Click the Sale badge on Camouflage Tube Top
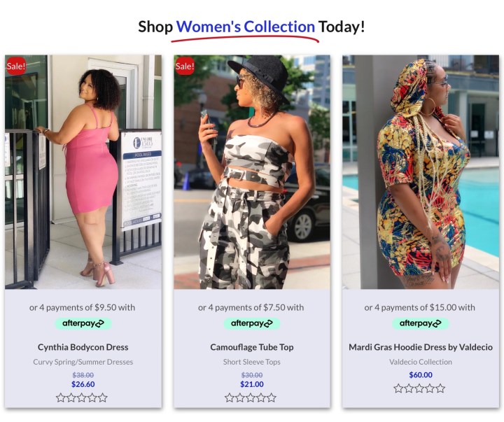Viewport: 504px width, 422px height. tap(185, 66)
